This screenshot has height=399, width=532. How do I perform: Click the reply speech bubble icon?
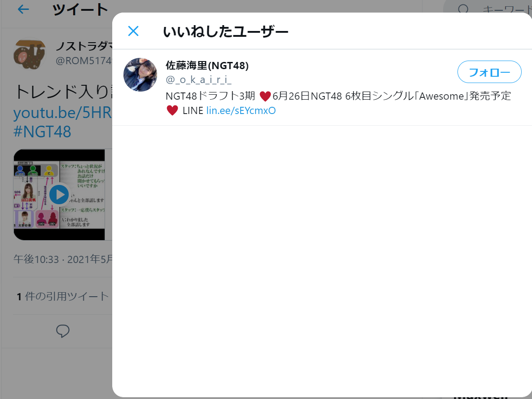coord(62,331)
